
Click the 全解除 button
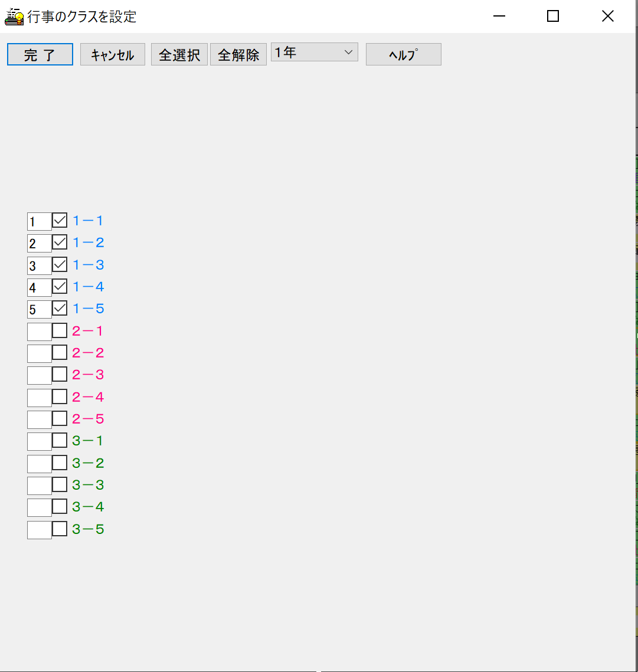[x=238, y=54]
